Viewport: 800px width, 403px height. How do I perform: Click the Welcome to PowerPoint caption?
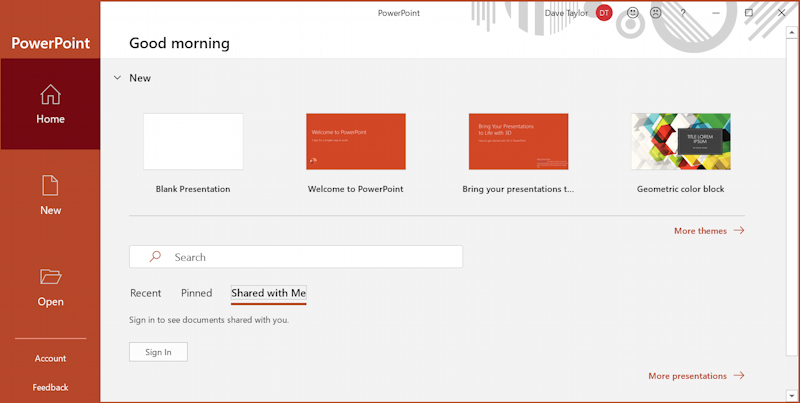point(356,189)
